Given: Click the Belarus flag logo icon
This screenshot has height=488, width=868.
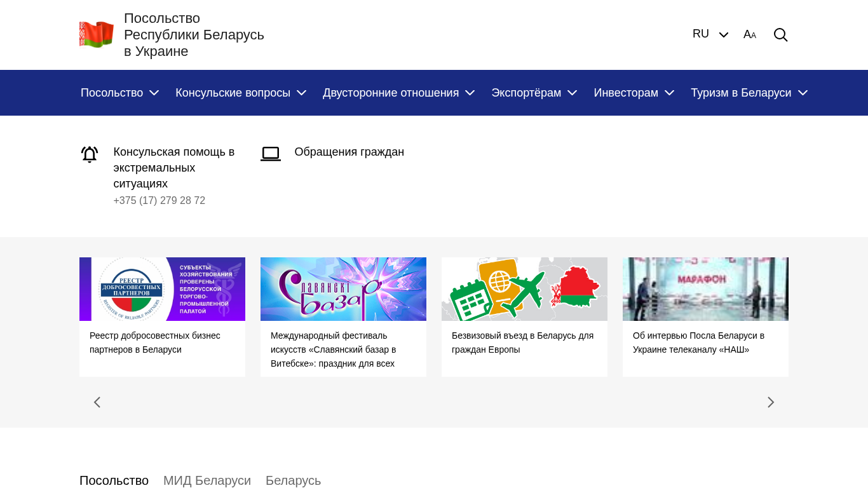Looking at the screenshot, I should point(97,34).
